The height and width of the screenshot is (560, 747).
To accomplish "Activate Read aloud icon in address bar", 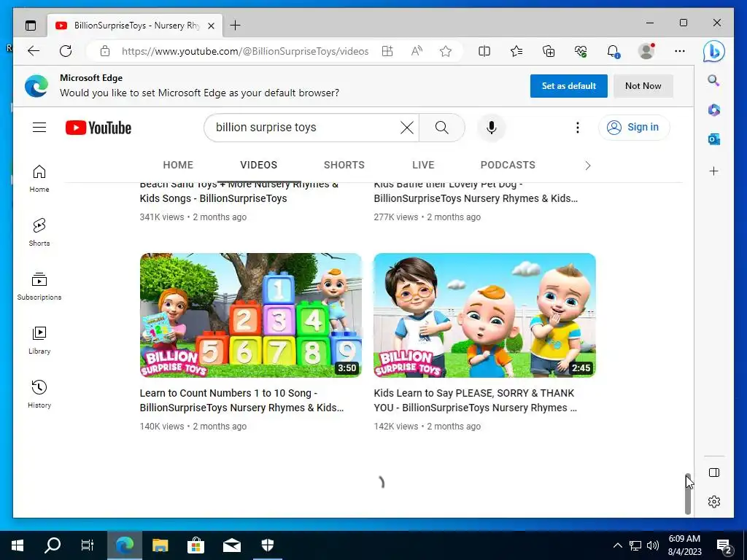I will tap(417, 51).
